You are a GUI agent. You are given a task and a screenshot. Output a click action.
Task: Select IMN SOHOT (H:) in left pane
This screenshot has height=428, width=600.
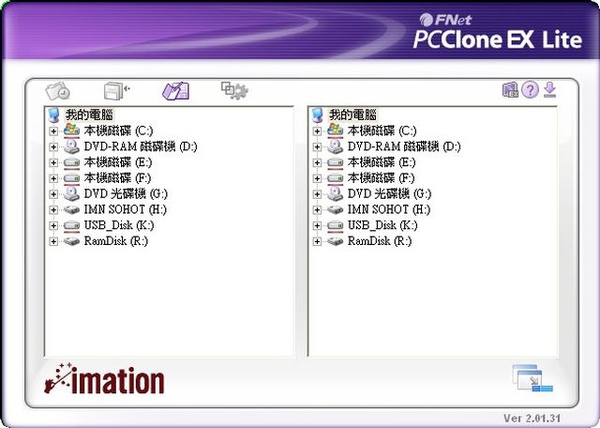(x=125, y=210)
